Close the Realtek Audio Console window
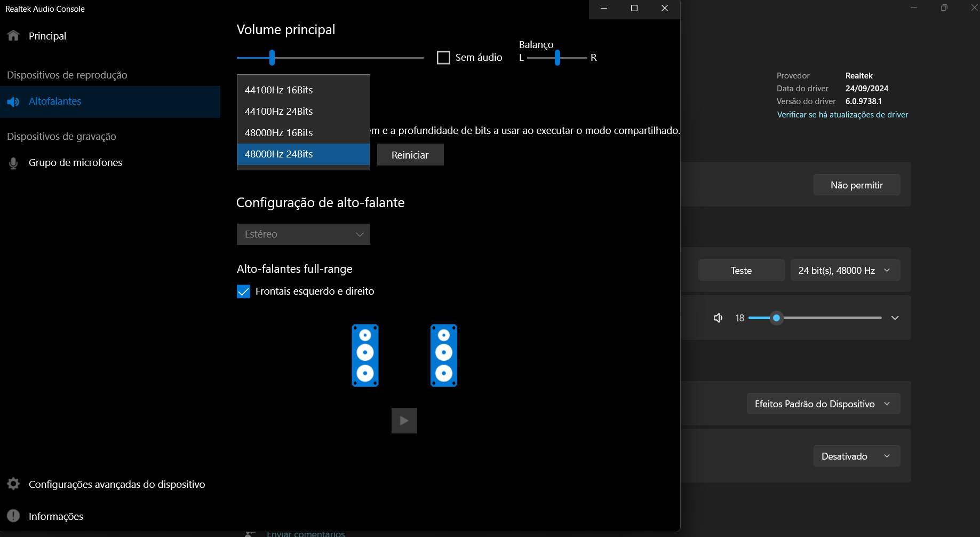 pos(665,9)
